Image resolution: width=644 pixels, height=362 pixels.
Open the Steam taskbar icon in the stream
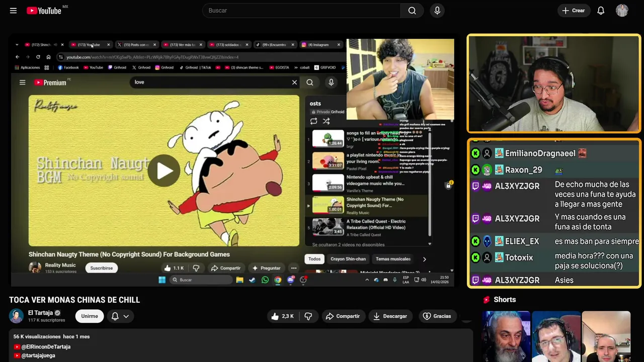coord(252,280)
